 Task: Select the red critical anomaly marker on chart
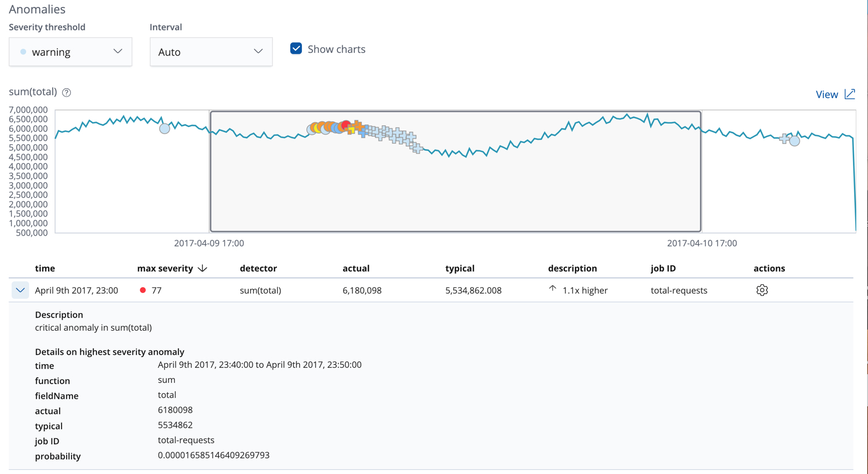click(345, 125)
